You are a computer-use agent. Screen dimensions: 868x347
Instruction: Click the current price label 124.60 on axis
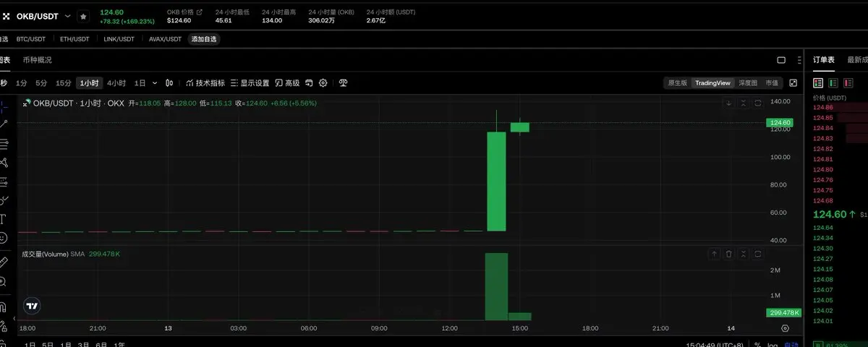point(781,123)
